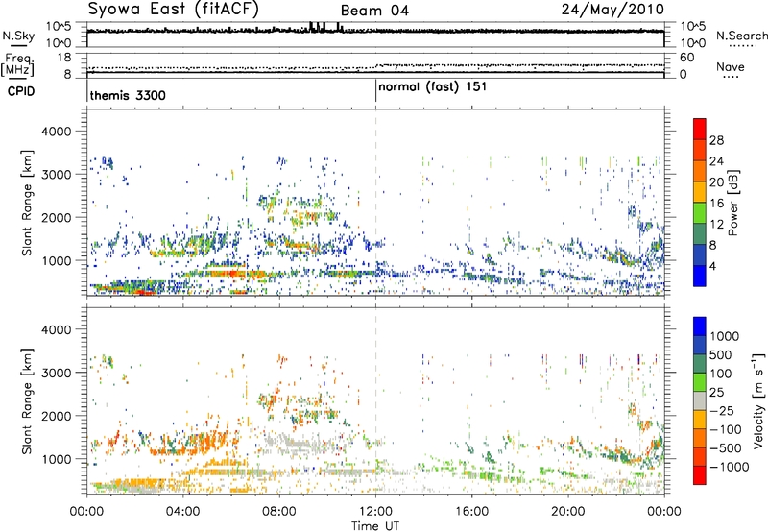The image size is (768, 532).
Task: Click the "04:00" time axis label
Action: (x=182, y=512)
